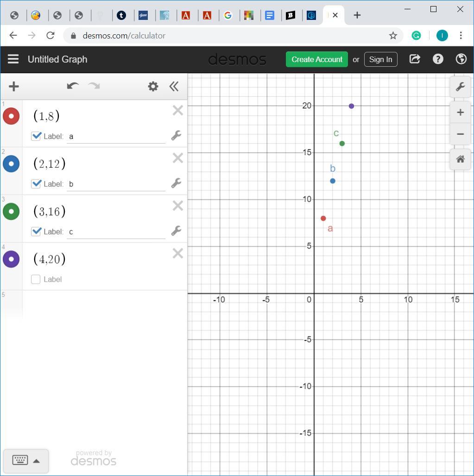
Task: Expand the keypad functions arrow
Action: 37,461
